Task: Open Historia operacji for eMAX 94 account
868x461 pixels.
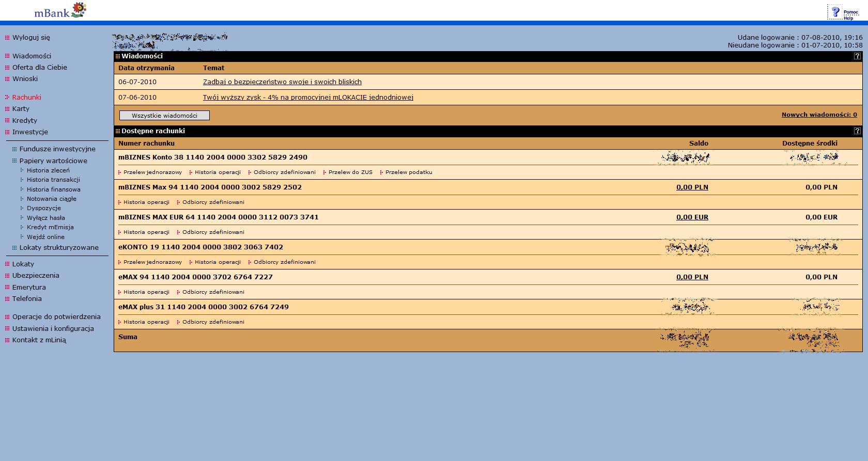Action: pos(146,292)
